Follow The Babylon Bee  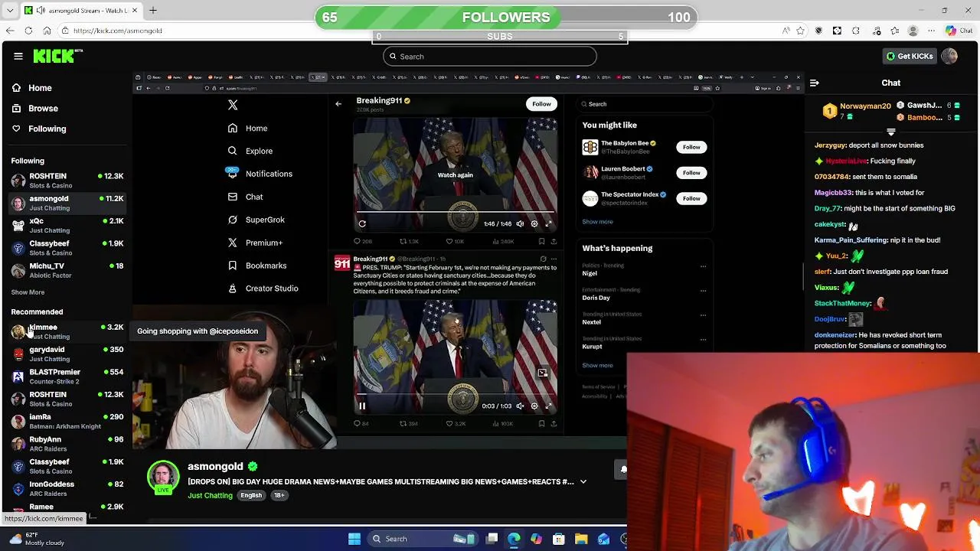(x=691, y=147)
